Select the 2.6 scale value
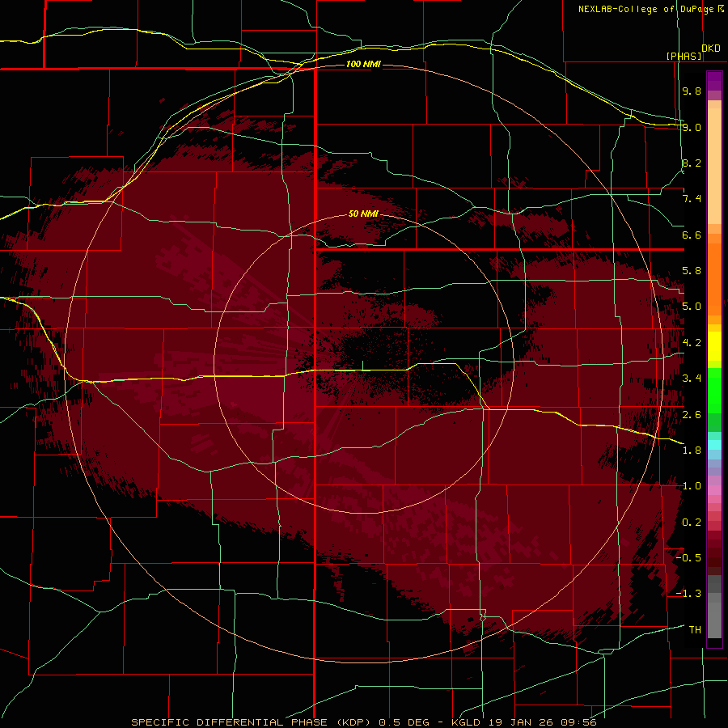 tap(692, 414)
